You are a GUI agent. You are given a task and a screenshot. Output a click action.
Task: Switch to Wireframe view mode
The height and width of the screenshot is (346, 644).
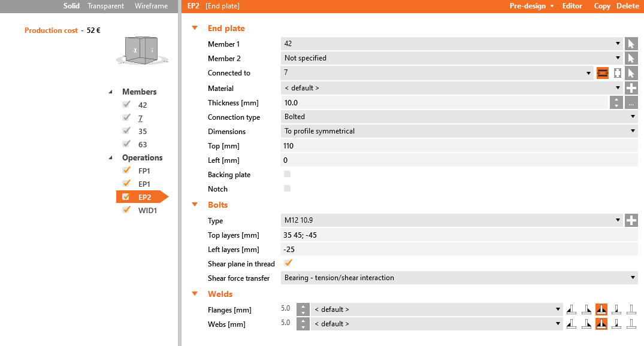coord(151,6)
